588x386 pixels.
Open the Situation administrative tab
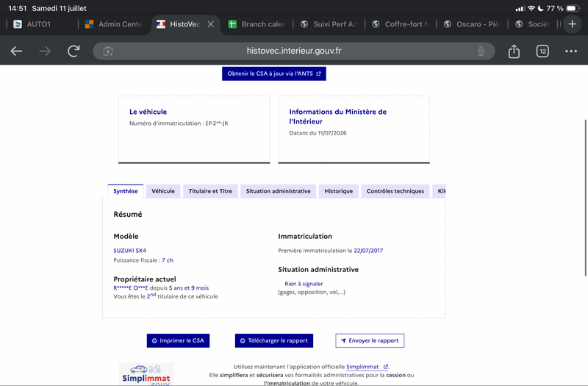click(279, 191)
